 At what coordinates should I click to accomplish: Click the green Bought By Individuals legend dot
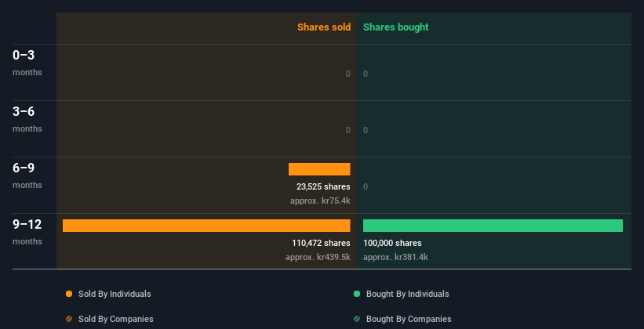357,294
